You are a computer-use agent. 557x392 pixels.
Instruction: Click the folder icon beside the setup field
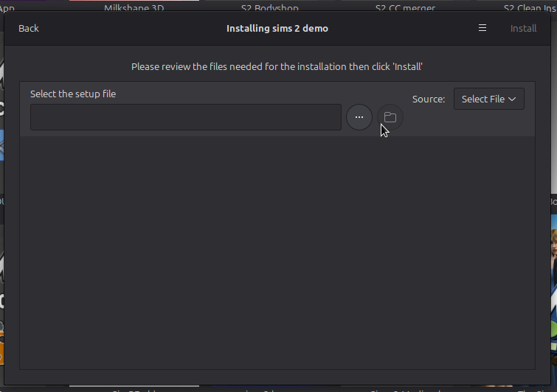(x=390, y=117)
